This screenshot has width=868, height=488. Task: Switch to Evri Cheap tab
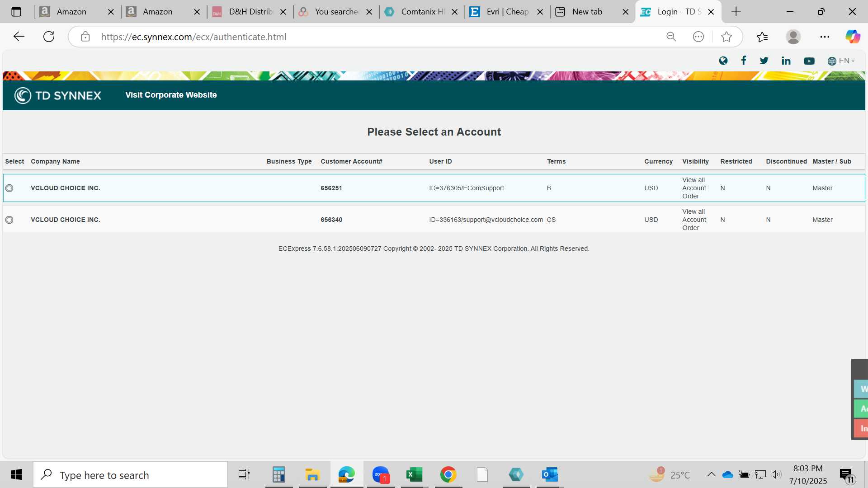[x=508, y=12]
